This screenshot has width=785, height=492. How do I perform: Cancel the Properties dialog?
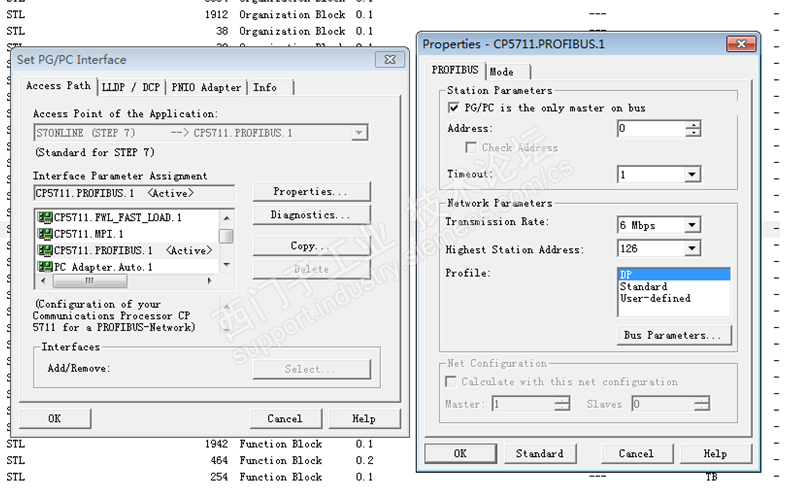[637, 454]
